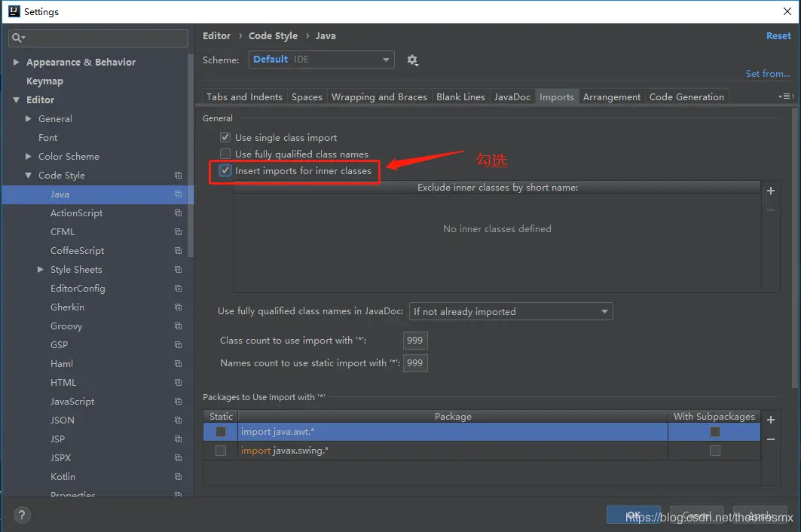The image size is (801, 532).
Task: Expand the Style Sheets tree node
Action: point(41,269)
